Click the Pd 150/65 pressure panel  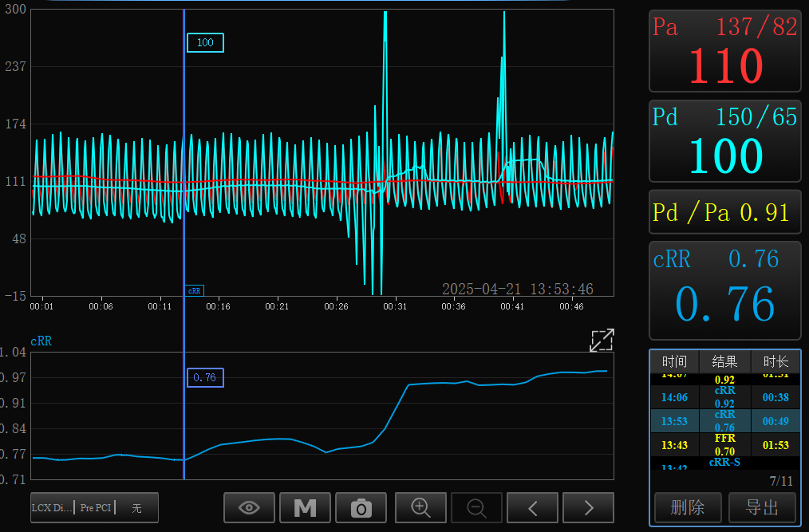click(x=725, y=141)
